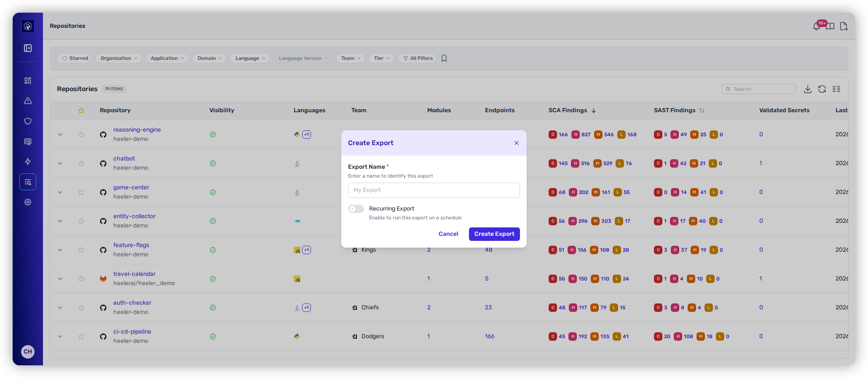Click medium SAST badge 41 for game-center

tap(698, 192)
